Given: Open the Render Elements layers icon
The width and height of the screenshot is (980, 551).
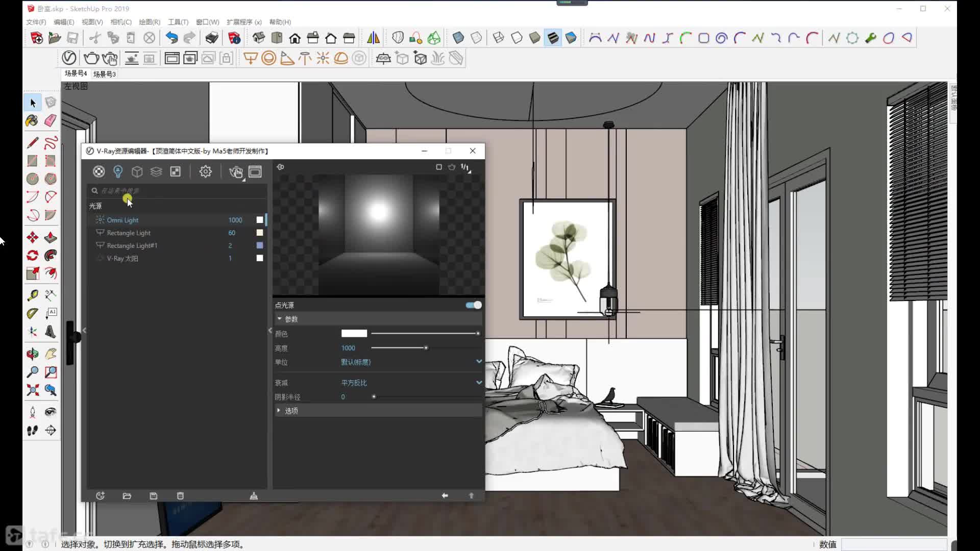Looking at the screenshot, I should click(156, 171).
